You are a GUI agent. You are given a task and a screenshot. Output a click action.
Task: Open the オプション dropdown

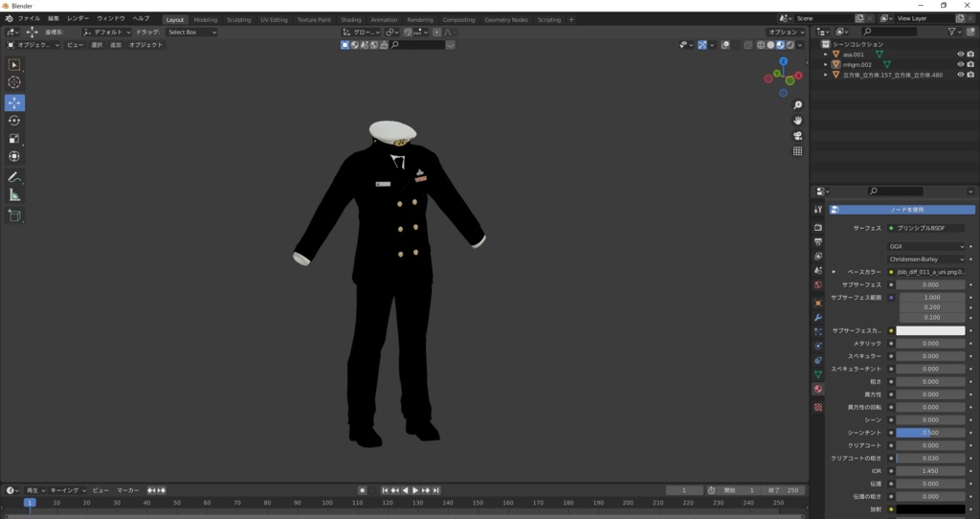coord(787,32)
